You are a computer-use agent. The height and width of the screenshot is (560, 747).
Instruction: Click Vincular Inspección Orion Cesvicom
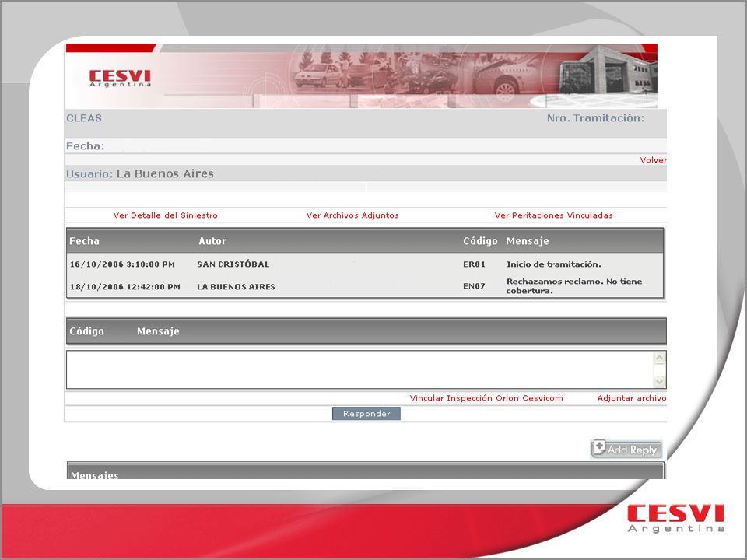coord(486,398)
